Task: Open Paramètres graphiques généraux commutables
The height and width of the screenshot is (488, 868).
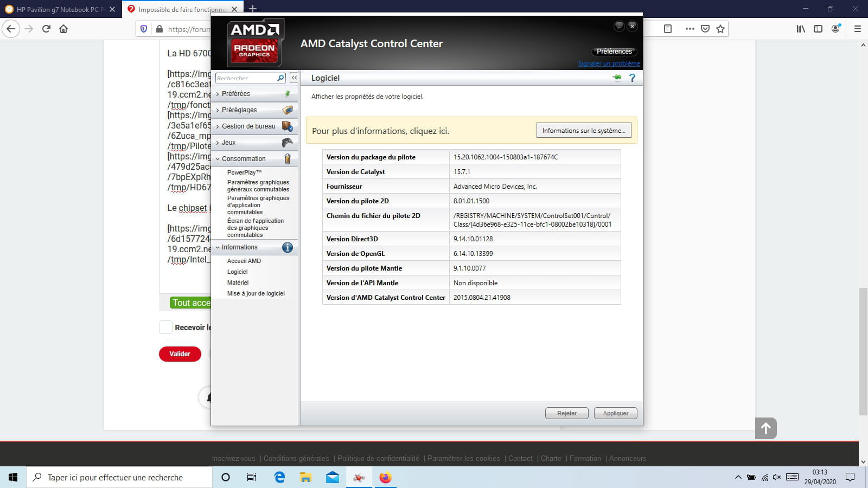Action: (258, 186)
